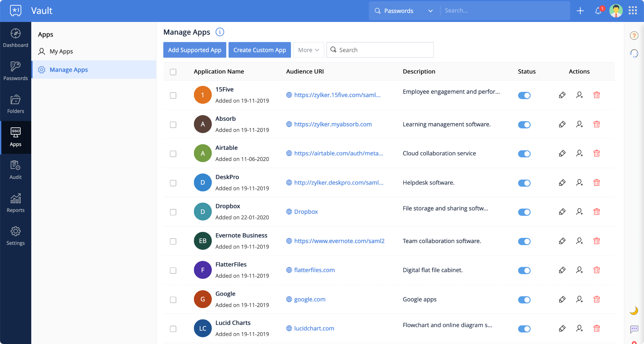Open the help question mark icon
The width and height of the screenshot is (644, 344).
click(634, 36)
